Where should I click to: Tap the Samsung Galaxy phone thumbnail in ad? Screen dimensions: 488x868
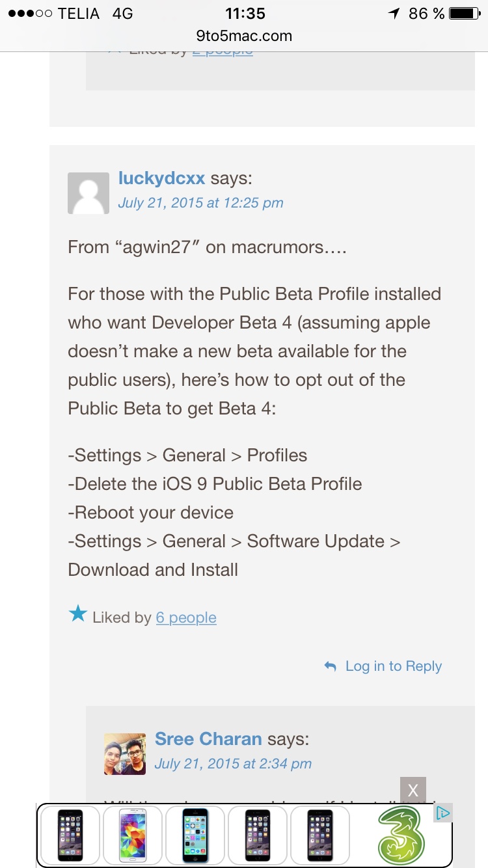pyautogui.click(x=132, y=835)
